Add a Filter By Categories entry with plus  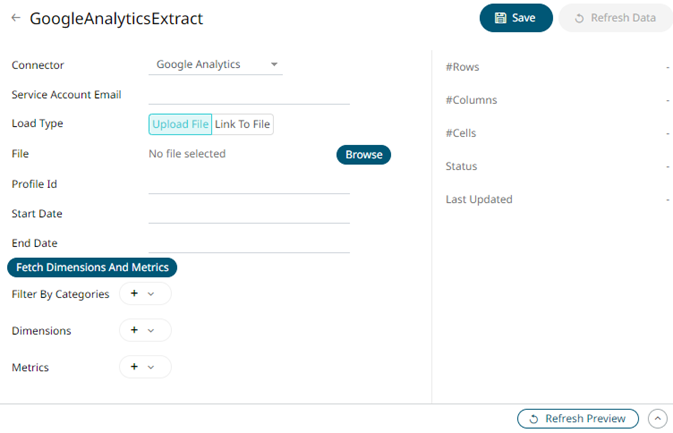tap(134, 294)
